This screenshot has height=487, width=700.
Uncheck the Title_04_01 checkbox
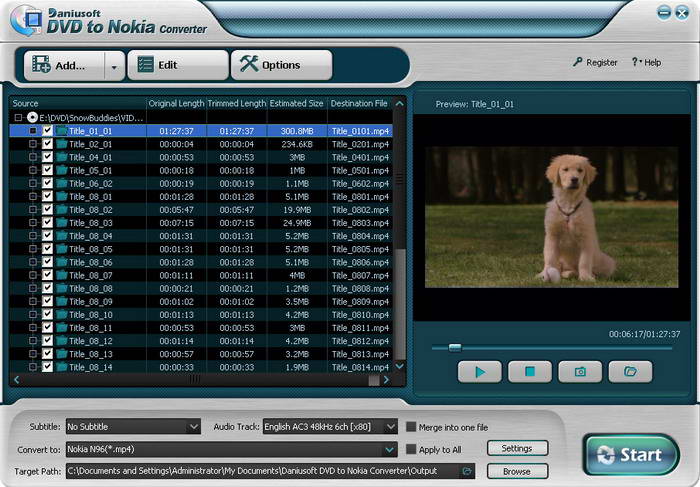(47, 157)
